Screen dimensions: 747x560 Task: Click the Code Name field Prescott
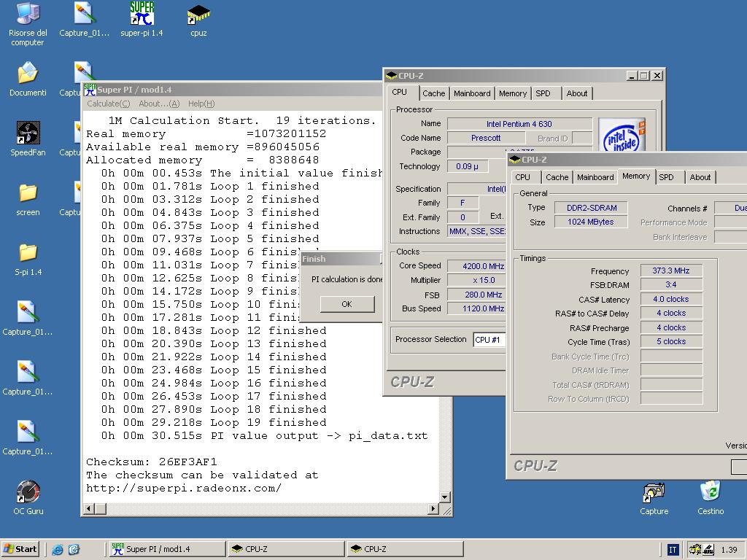pos(486,138)
